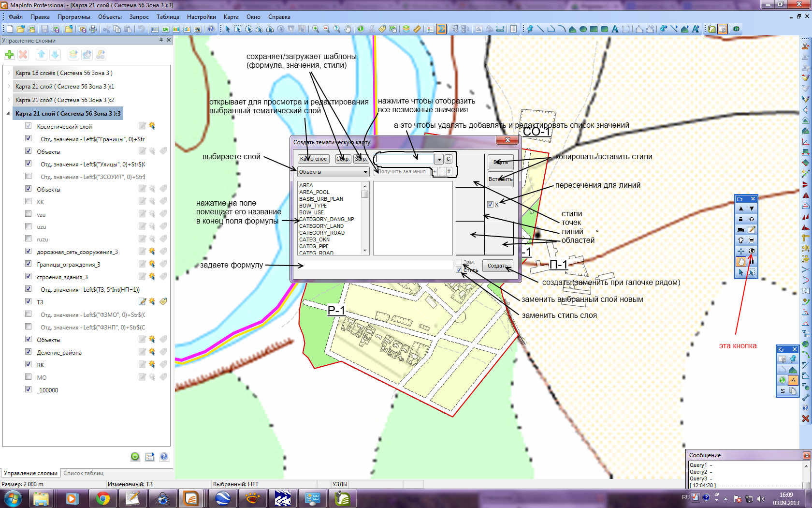The image size is (812, 508).
Task: Choose the Marquee Select tool
Action: [238, 29]
